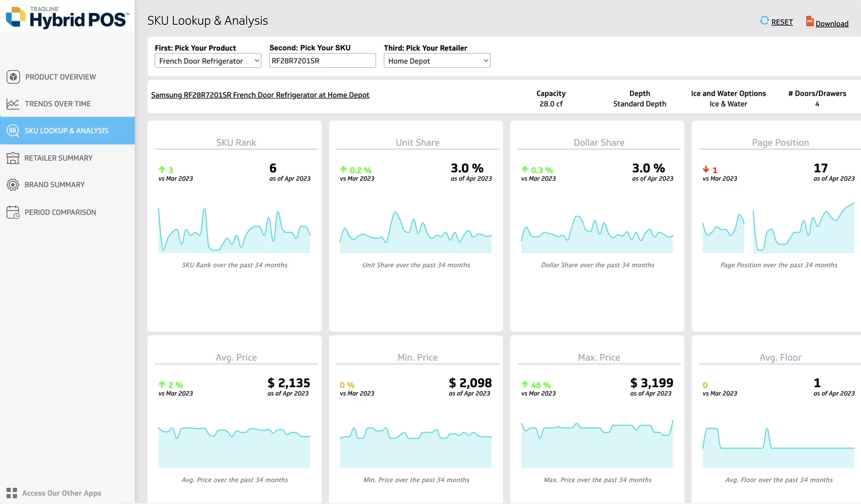Click Access Our Other Apps
Screen dimensions: 861x504
point(61,493)
